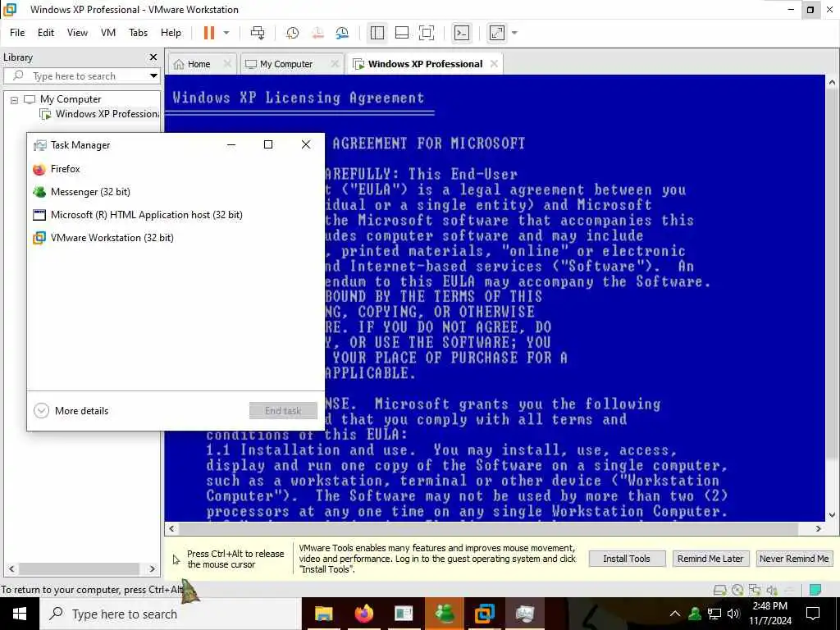Image resolution: width=840 pixels, height=630 pixels.
Task: Open Firefox from the taskbar
Action: click(x=363, y=614)
